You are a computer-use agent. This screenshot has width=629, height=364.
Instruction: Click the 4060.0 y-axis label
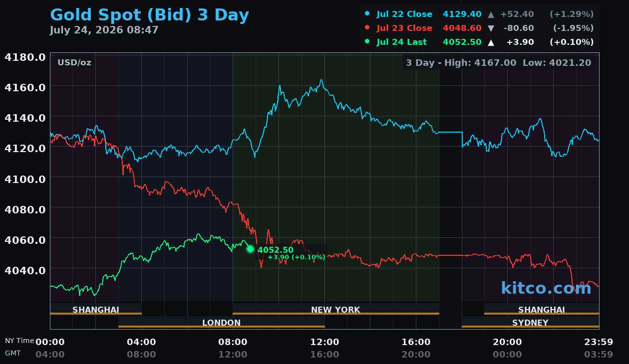[25, 239]
